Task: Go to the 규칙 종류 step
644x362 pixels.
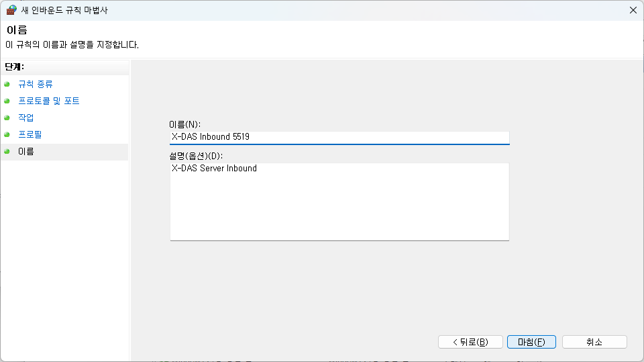Action: (36, 84)
